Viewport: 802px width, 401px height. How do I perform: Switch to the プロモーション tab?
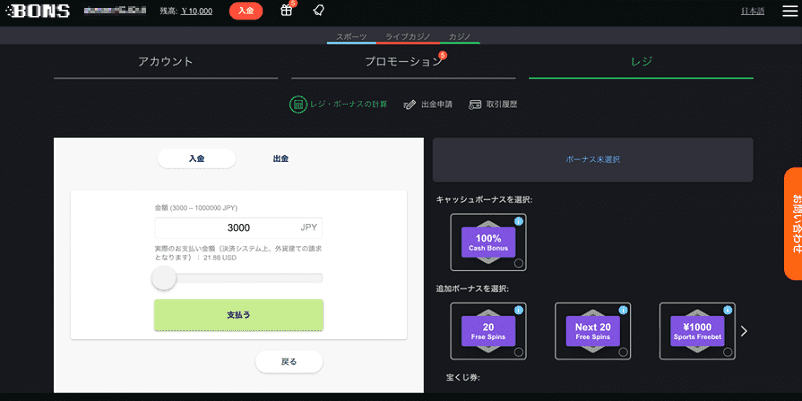[x=403, y=62]
